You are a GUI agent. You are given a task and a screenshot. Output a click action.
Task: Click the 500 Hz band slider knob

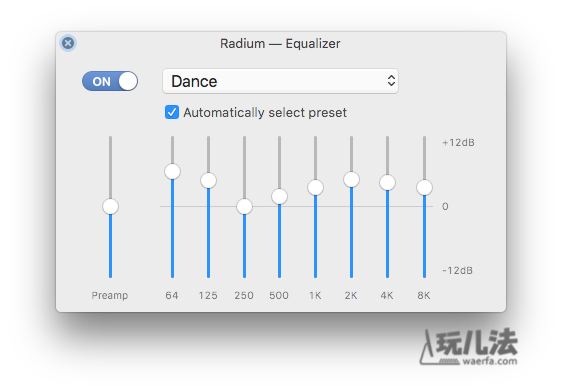(x=279, y=196)
